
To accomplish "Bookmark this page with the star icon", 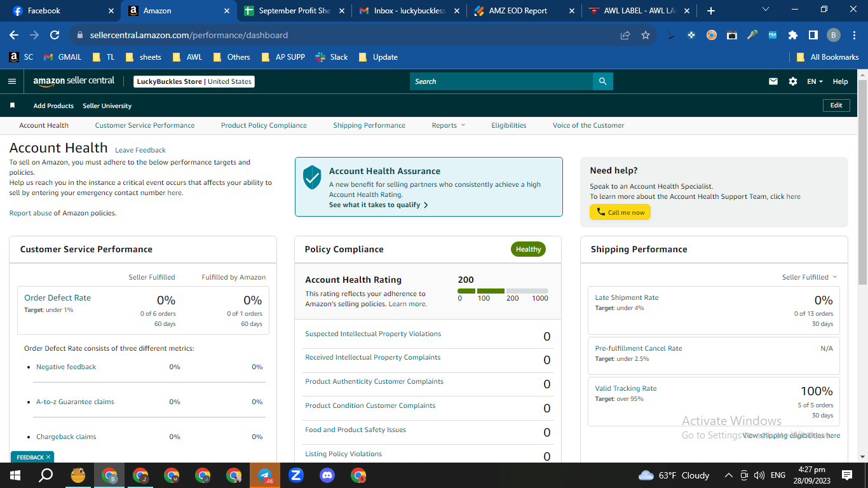I will [x=646, y=35].
